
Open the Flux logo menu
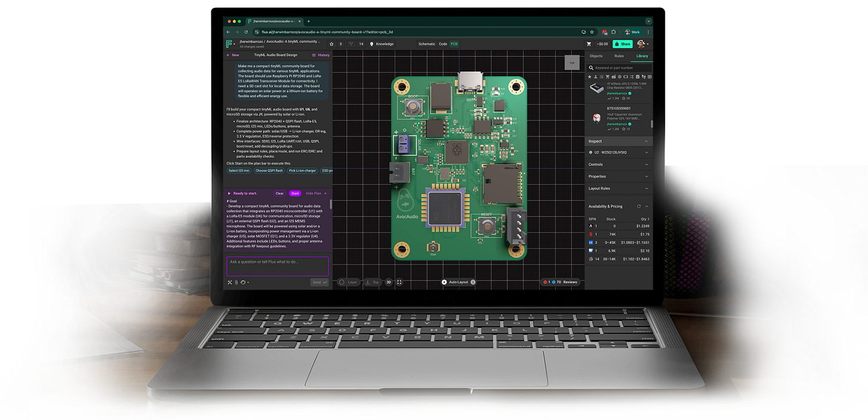(230, 44)
